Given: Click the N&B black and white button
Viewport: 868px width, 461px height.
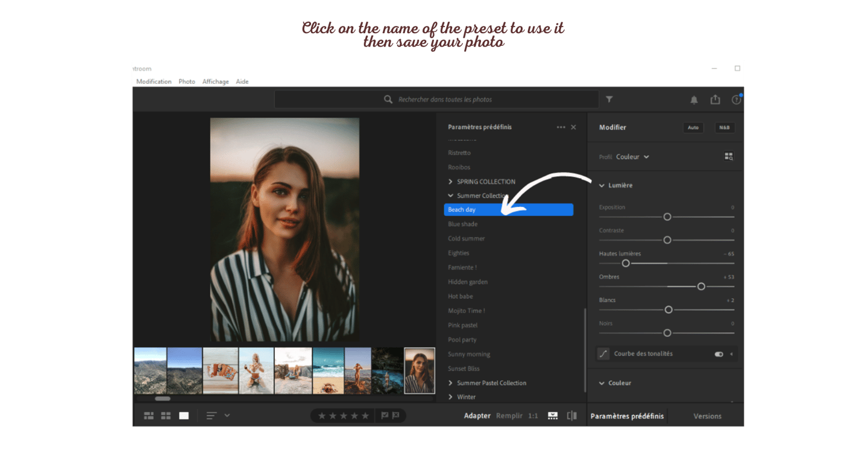Looking at the screenshot, I should [x=725, y=127].
